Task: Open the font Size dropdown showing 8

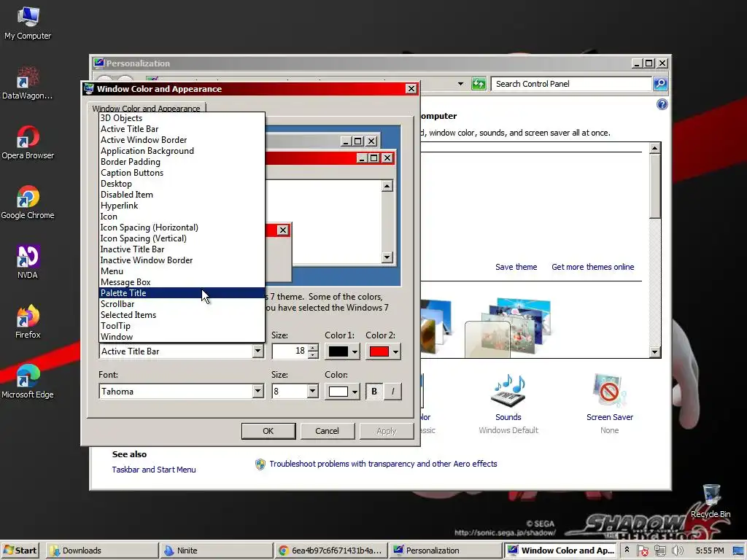Action: click(x=312, y=392)
